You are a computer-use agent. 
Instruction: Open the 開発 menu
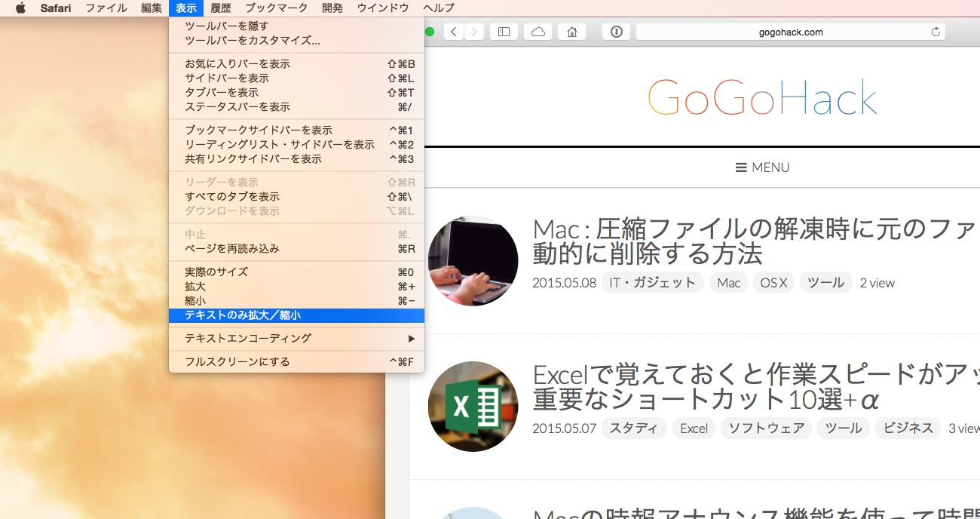[x=332, y=8]
